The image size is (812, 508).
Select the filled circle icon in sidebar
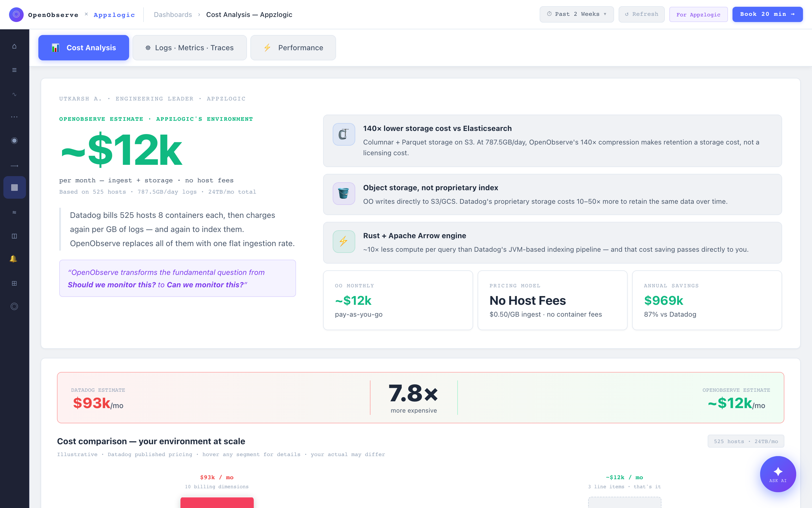[x=14, y=141]
